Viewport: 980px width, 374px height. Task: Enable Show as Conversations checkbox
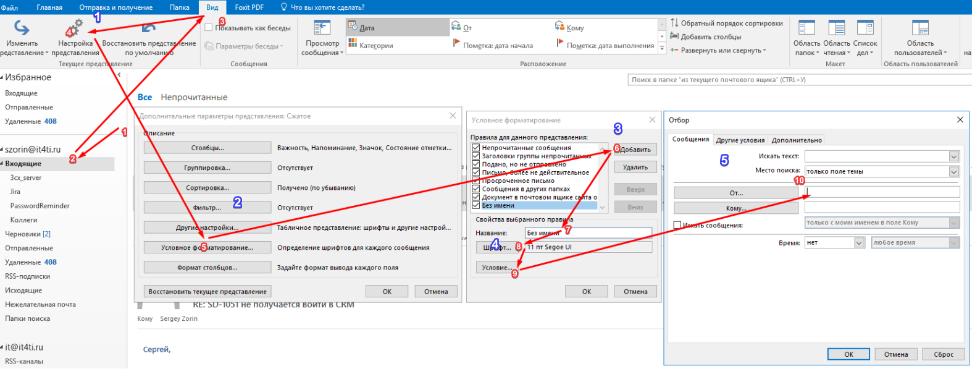pos(209,28)
